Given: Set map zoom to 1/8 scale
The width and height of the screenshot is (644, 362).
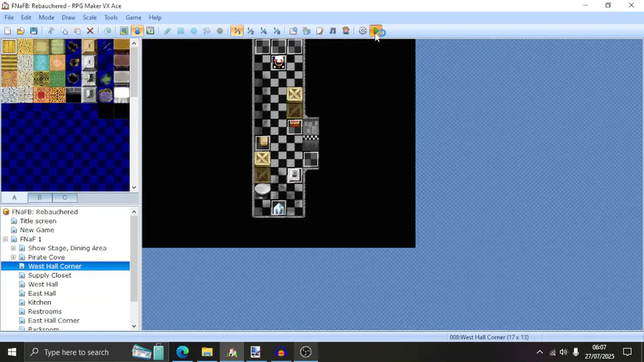Looking at the screenshot, I should coord(276,31).
